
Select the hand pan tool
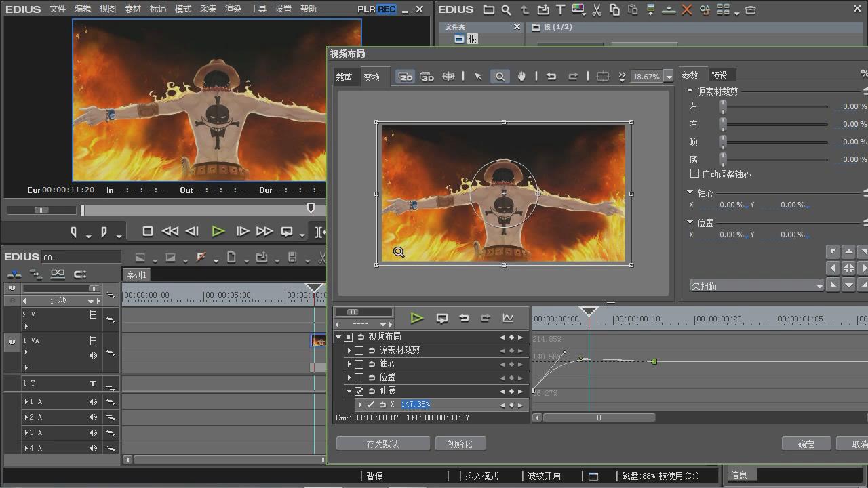pyautogui.click(x=521, y=77)
